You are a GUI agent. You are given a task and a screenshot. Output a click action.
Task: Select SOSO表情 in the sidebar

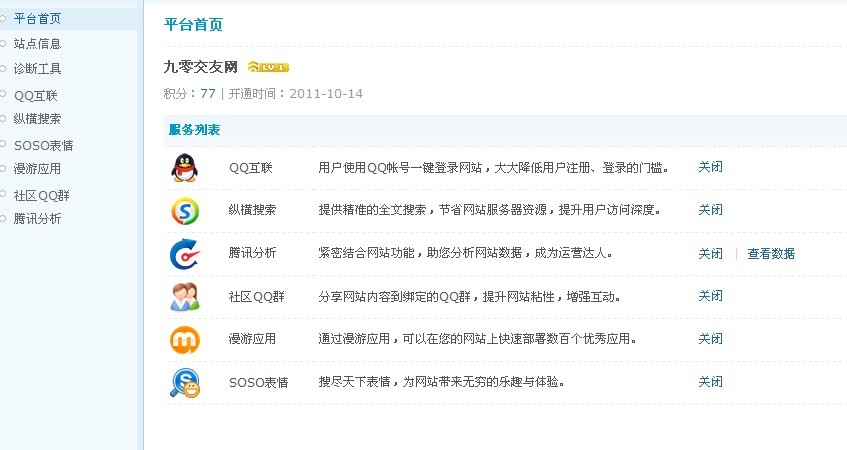[x=43, y=145]
